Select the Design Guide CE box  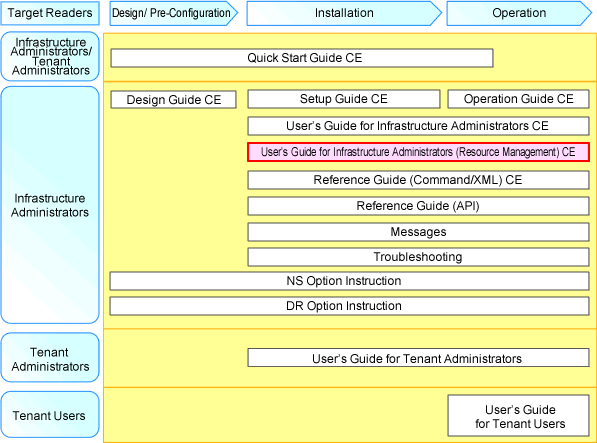coord(174,100)
